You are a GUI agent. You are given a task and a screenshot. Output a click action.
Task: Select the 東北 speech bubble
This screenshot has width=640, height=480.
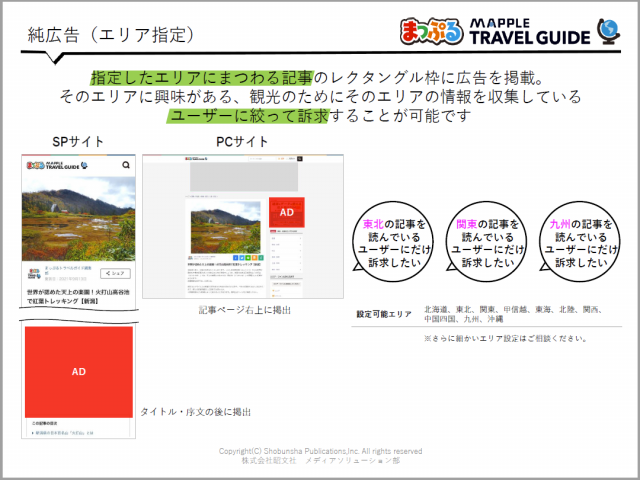[x=394, y=244]
